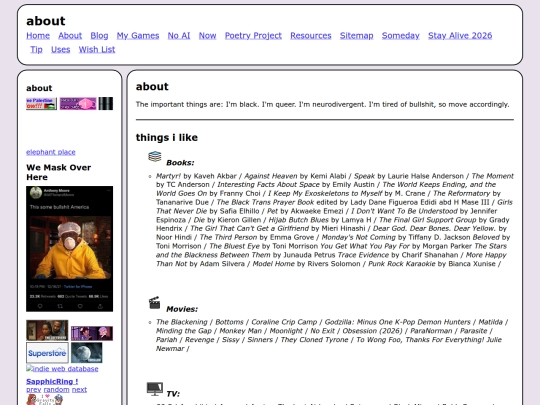This screenshot has height=405, width=540.
Task: Open the Uses page link
Action: coord(61,49)
